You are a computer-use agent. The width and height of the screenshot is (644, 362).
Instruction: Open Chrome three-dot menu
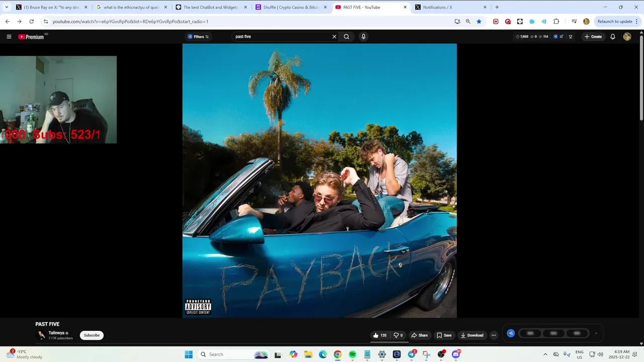[637, 22]
